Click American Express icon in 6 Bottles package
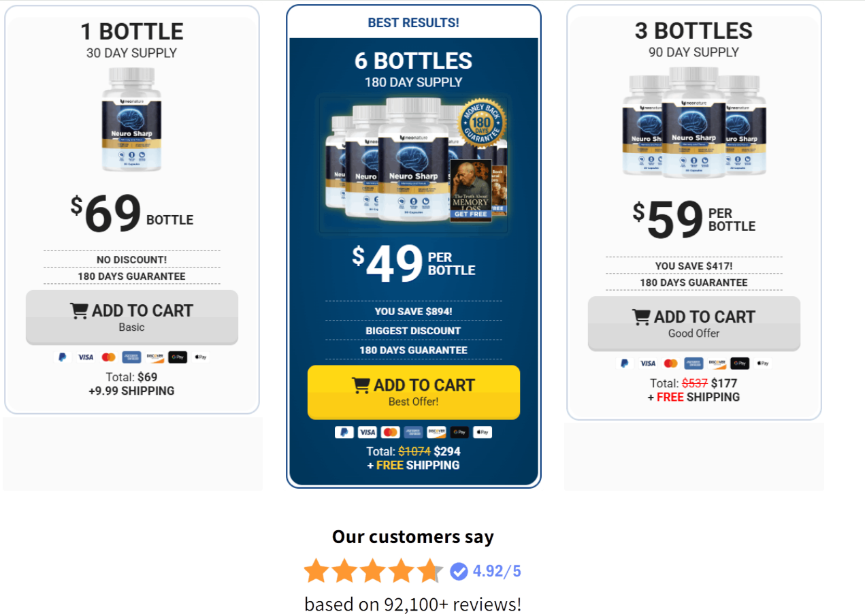 [413, 432]
